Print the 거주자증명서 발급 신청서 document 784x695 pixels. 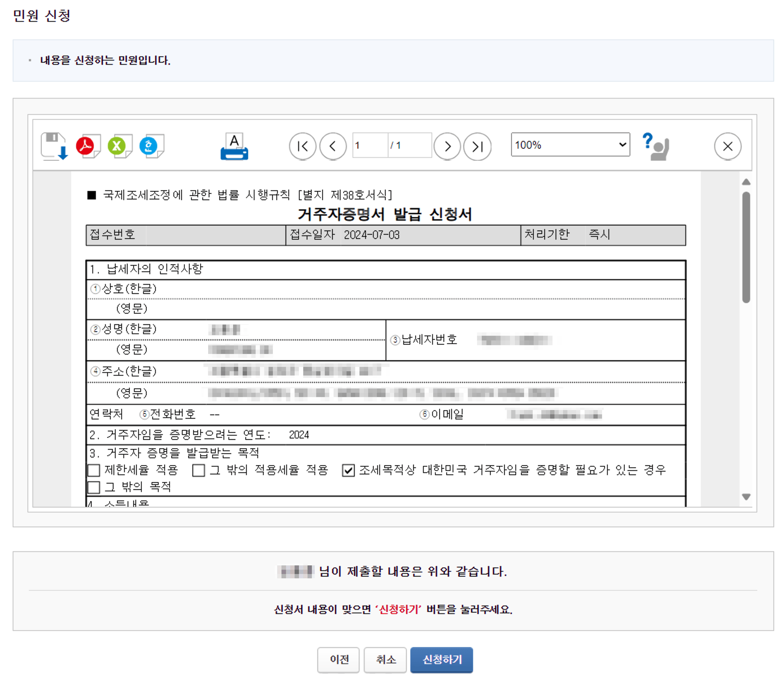click(x=234, y=146)
